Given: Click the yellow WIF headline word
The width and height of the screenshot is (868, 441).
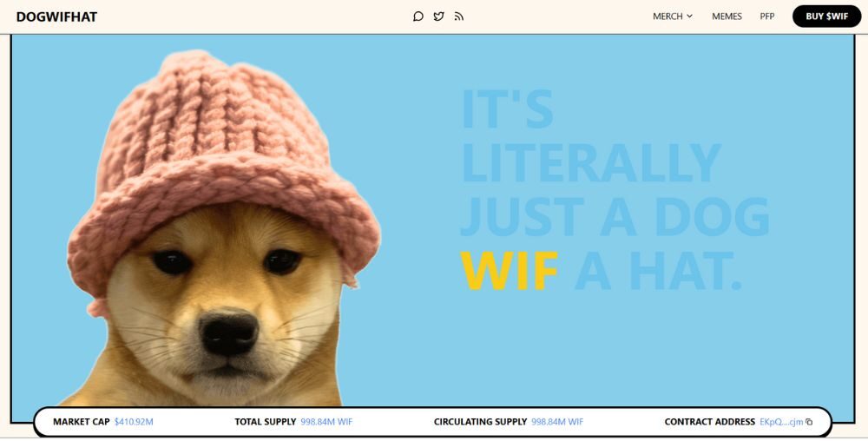Looking at the screenshot, I should 509,271.
